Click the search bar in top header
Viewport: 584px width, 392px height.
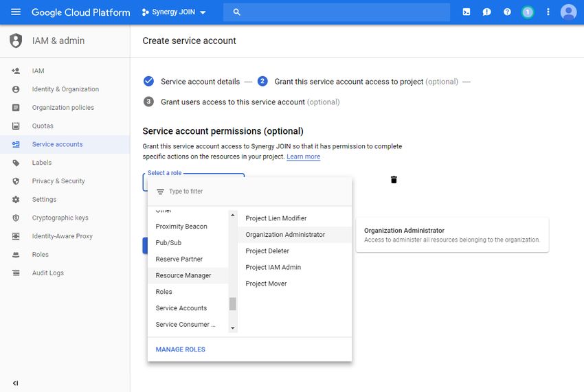click(x=337, y=12)
